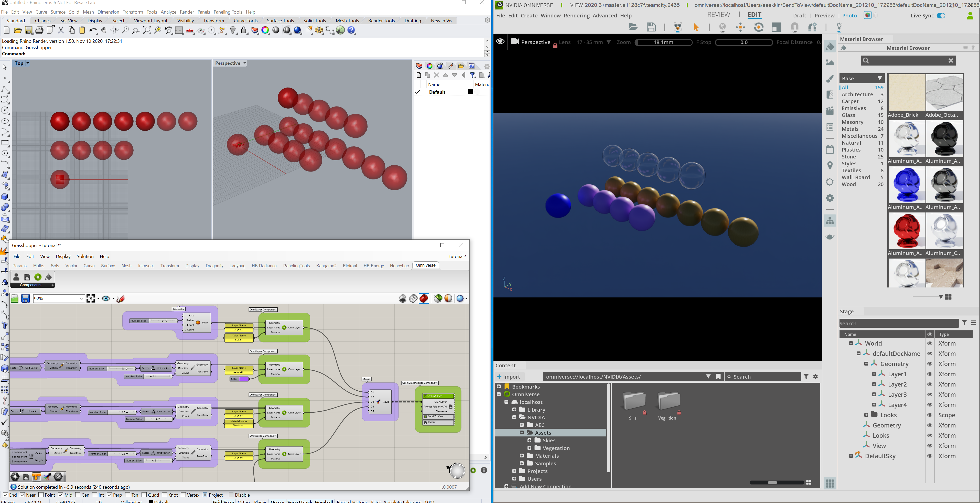Image resolution: width=980 pixels, height=503 pixels.
Task: Open file icon in Omniverse View toolbar
Action: 633,27
